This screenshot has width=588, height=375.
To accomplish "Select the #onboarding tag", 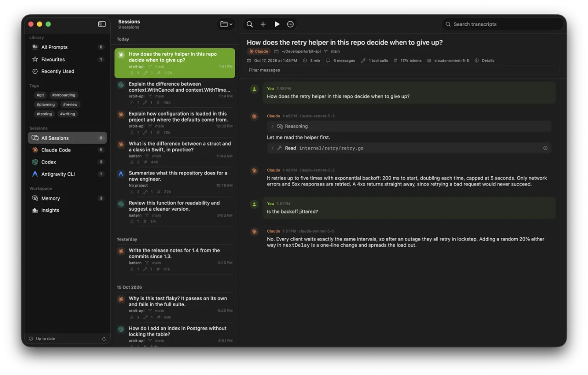I will pos(64,95).
